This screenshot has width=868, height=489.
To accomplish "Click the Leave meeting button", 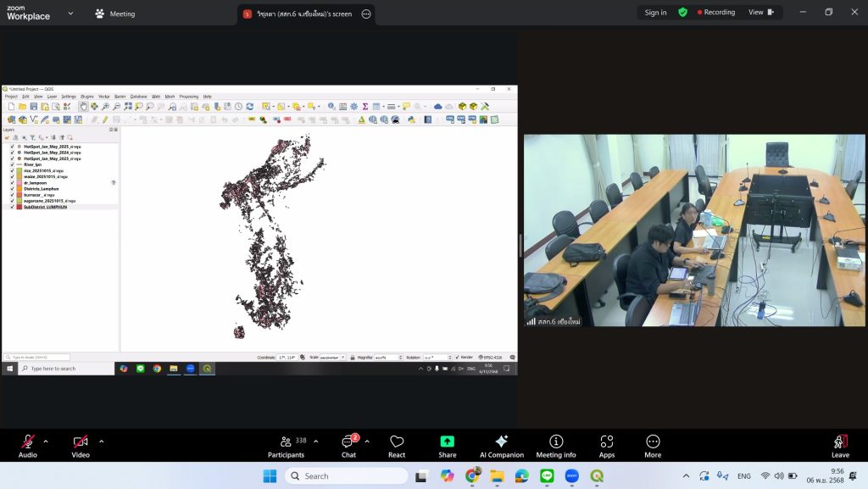I will point(839,446).
